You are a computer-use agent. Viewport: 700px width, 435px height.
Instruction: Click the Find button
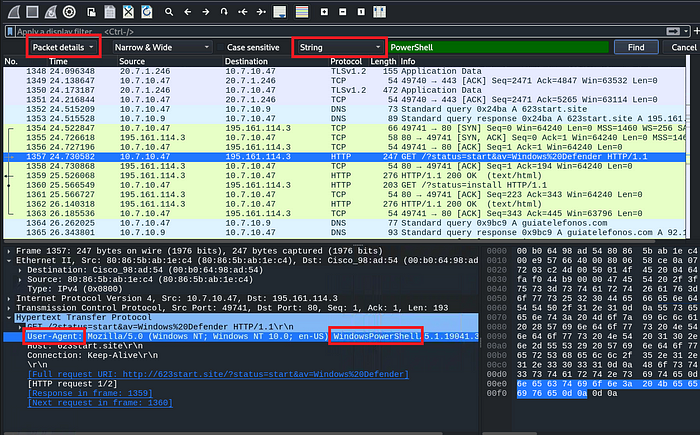pyautogui.click(x=636, y=47)
